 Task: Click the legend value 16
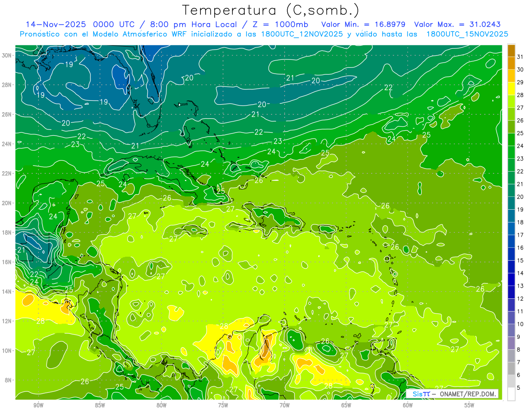(x=520, y=247)
